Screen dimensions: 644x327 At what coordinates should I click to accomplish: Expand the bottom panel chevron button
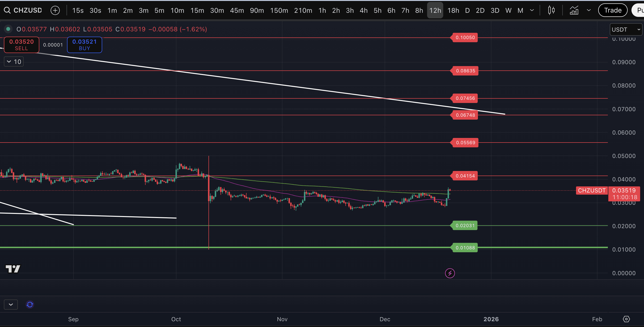coord(11,305)
